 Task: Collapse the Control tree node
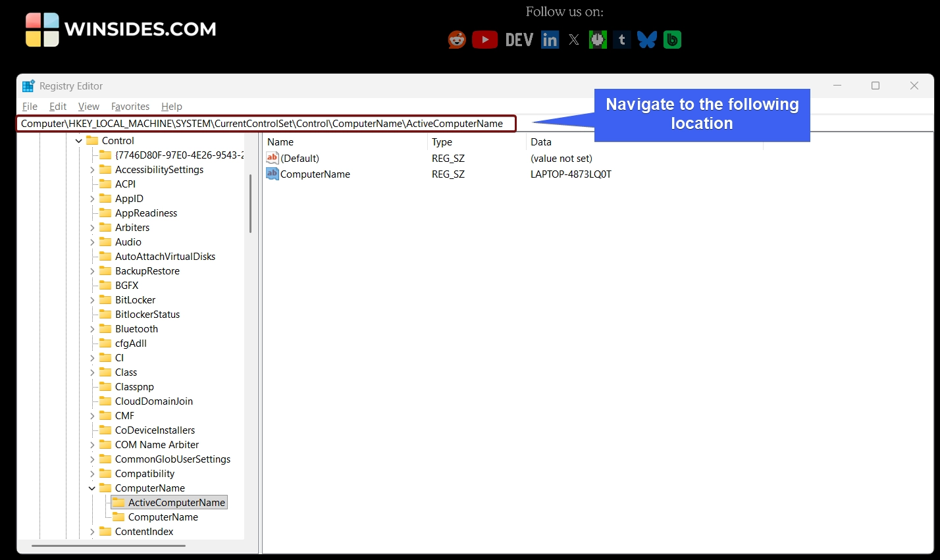(79, 141)
